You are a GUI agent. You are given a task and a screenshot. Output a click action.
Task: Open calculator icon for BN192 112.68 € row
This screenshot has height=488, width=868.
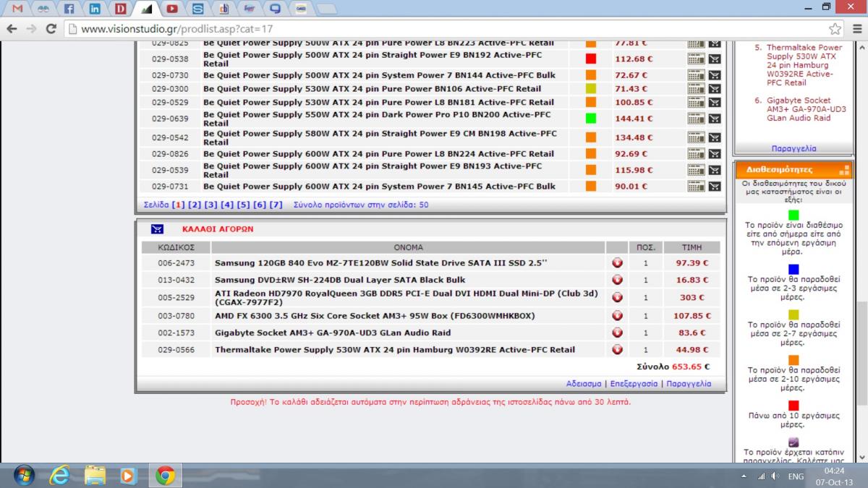(696, 59)
